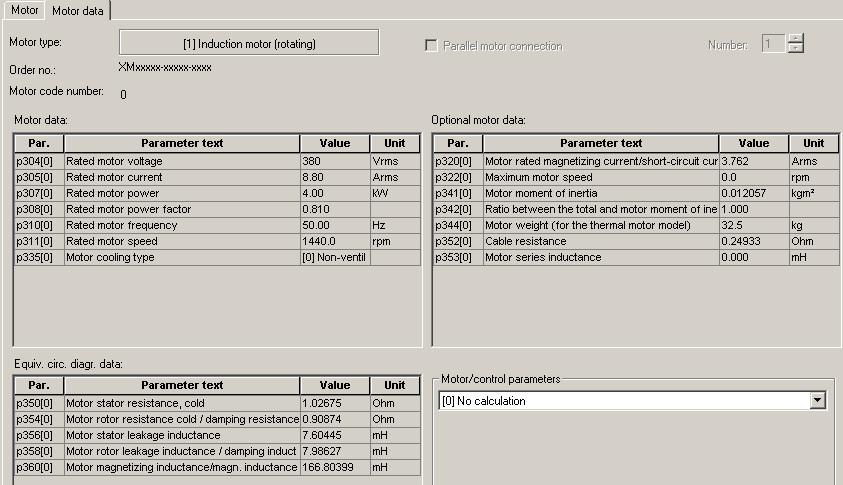843x485 pixels.
Task: Click Rated motor power value 4.00
Action: click(x=334, y=193)
